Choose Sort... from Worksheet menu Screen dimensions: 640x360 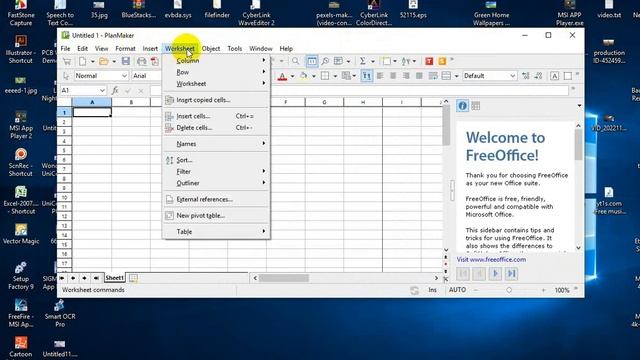point(216,160)
